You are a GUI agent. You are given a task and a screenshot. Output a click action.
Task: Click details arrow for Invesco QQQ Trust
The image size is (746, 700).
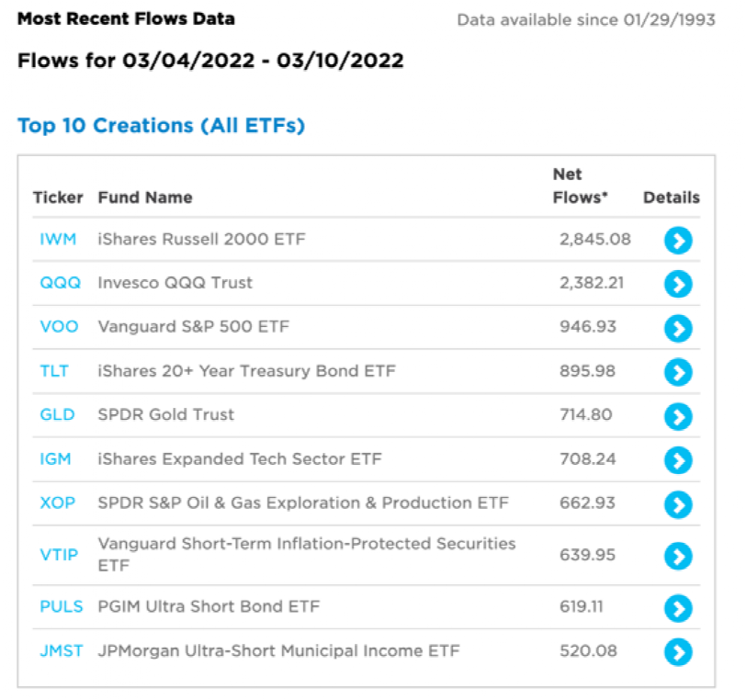click(x=678, y=284)
